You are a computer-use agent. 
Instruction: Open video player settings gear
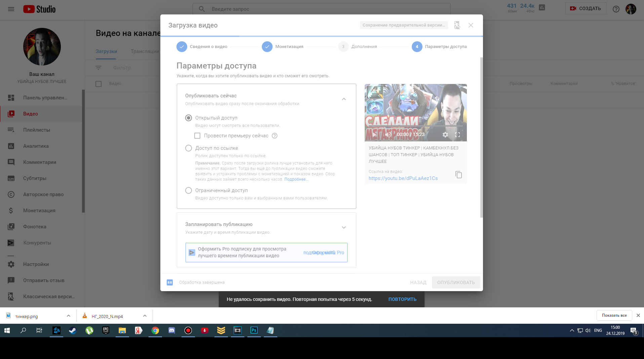point(445,135)
